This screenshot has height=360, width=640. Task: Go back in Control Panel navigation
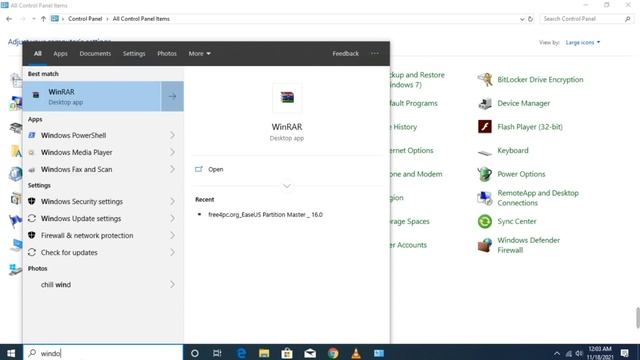pos(9,19)
